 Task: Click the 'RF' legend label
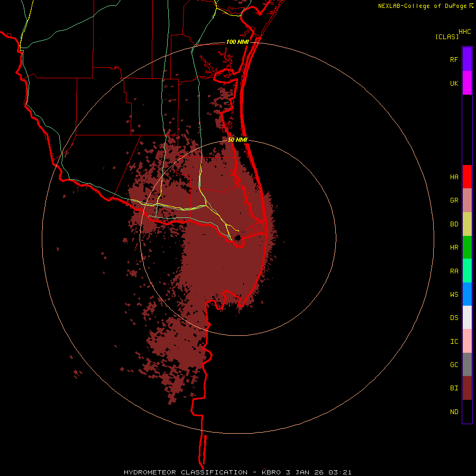coord(454,59)
